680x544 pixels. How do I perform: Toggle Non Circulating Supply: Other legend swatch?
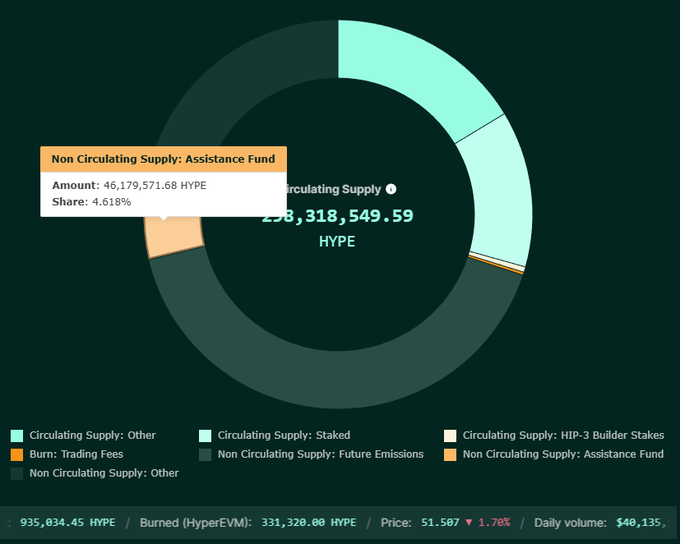17,473
